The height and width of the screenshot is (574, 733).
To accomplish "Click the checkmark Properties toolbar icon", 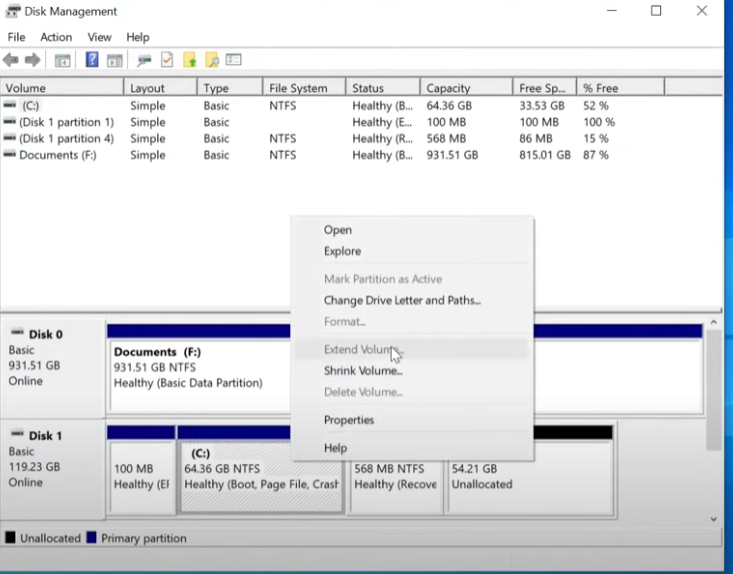I will point(167,60).
